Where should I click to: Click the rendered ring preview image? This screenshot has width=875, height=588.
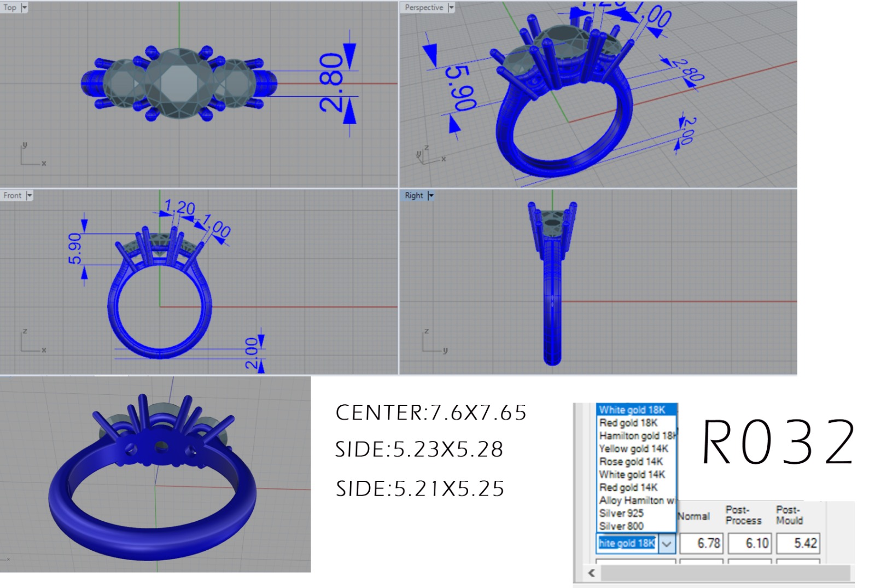pos(155,474)
